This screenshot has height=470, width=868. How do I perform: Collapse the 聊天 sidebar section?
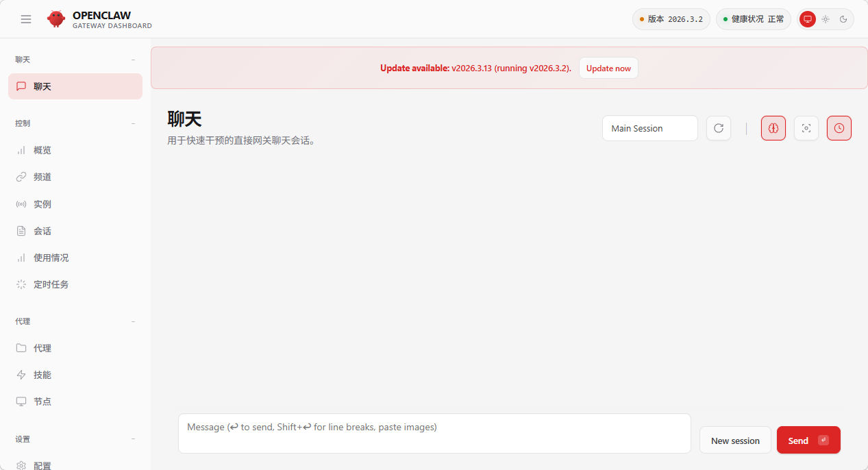tap(133, 60)
